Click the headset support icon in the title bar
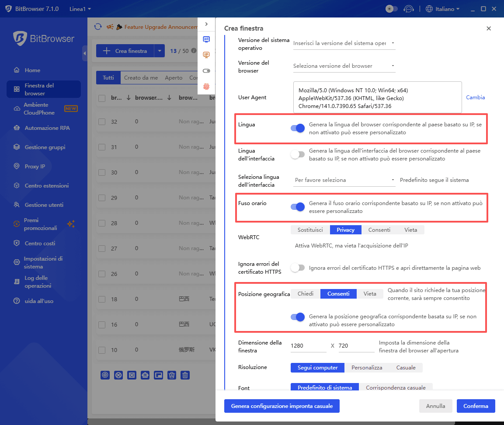Image resolution: width=504 pixels, height=425 pixels. tap(409, 8)
